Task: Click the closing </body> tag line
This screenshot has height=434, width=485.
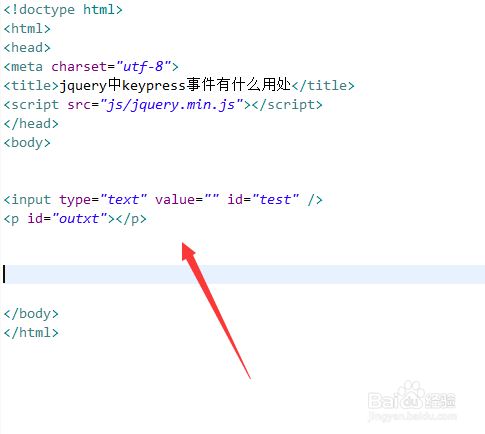Action: (31, 314)
